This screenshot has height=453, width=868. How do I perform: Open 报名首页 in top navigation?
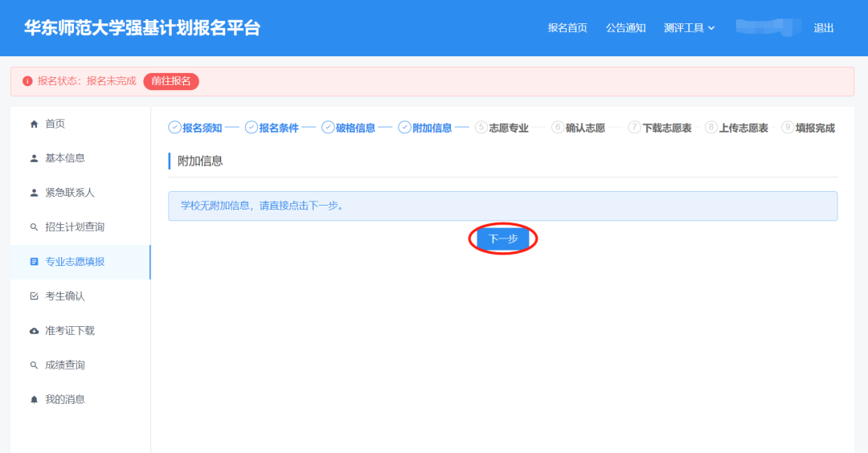pos(567,28)
